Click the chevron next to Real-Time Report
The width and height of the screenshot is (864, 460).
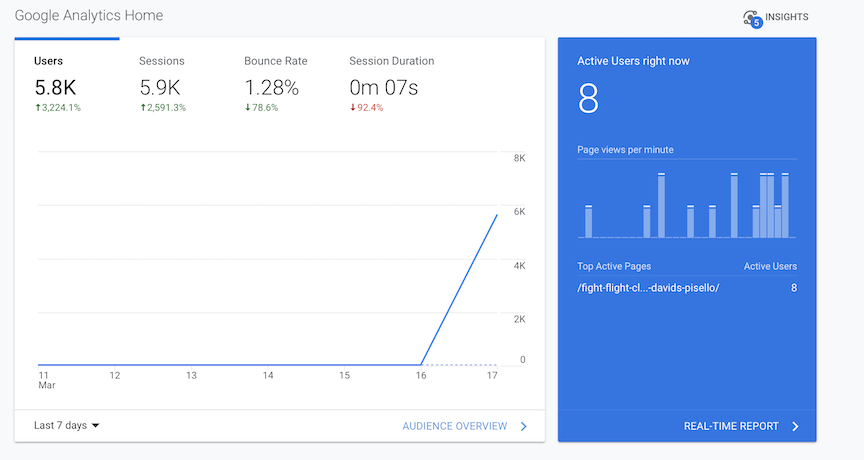795,426
